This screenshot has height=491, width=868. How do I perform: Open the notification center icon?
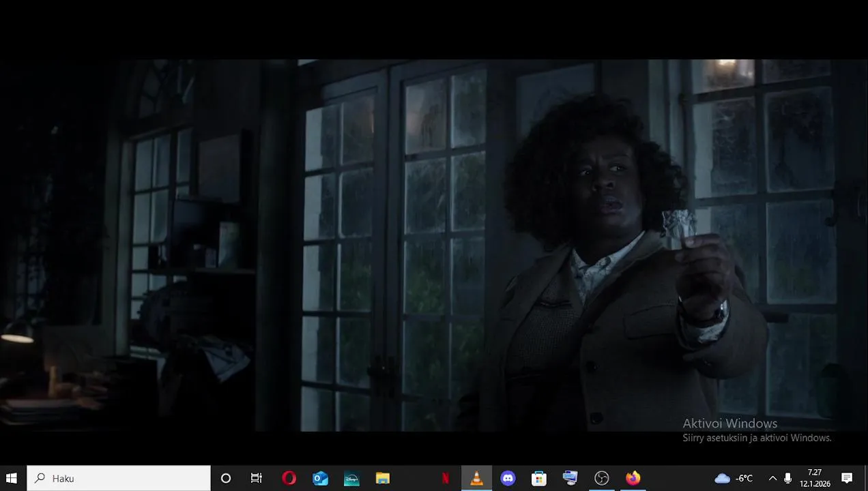click(x=847, y=478)
